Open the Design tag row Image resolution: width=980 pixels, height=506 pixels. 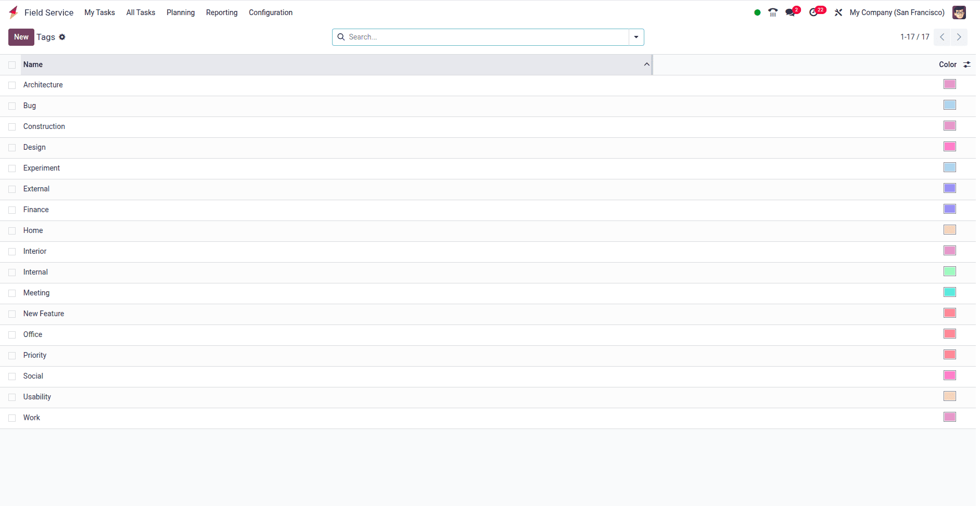pyautogui.click(x=488, y=148)
